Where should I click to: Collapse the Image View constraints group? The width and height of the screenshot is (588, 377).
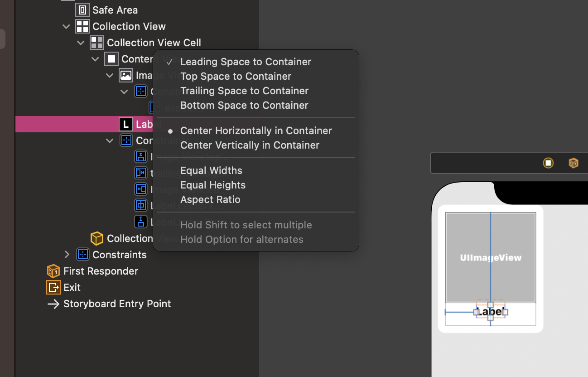[x=124, y=92]
